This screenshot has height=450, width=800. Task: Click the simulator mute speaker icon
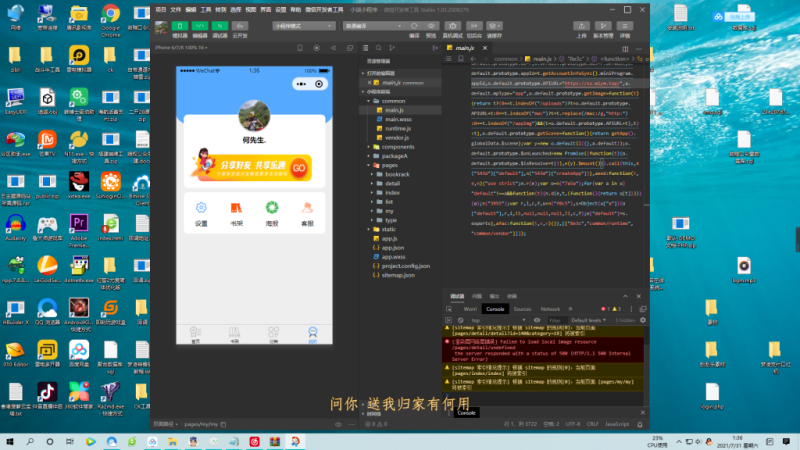tap(333, 48)
